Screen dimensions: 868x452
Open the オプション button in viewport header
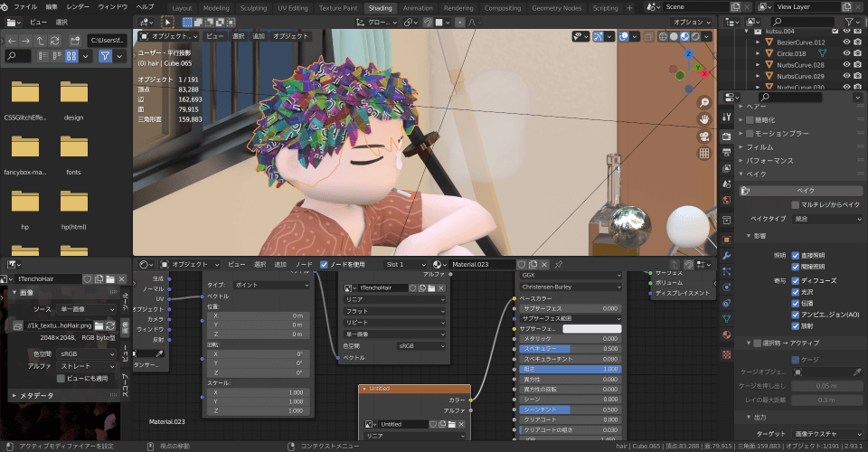tap(692, 22)
